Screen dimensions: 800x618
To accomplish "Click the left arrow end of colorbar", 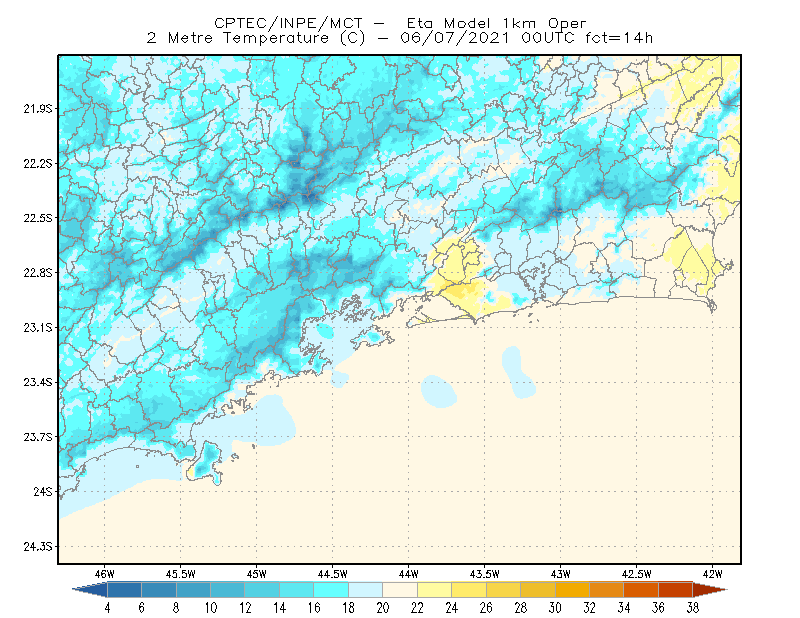I will [x=90, y=590].
